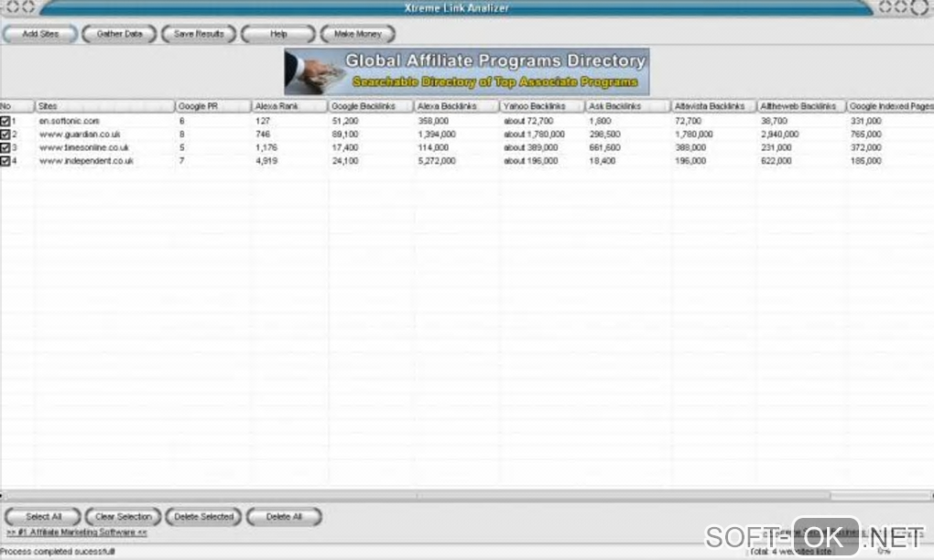Screen dimensions: 934x560
Task: Click the Process completed successfully status text
Action: point(58,552)
